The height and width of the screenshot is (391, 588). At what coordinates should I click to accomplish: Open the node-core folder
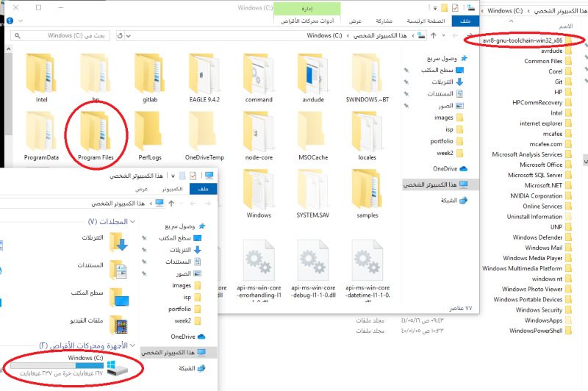pyautogui.click(x=259, y=137)
